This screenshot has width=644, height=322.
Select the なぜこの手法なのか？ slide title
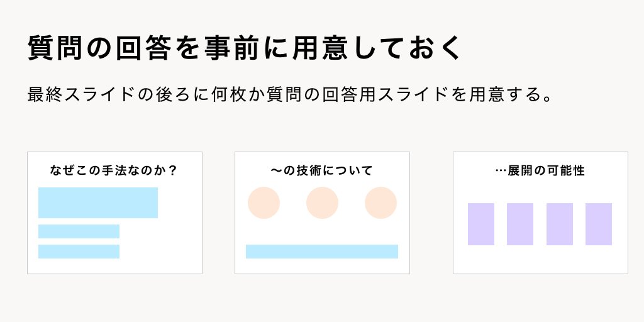coord(114,170)
